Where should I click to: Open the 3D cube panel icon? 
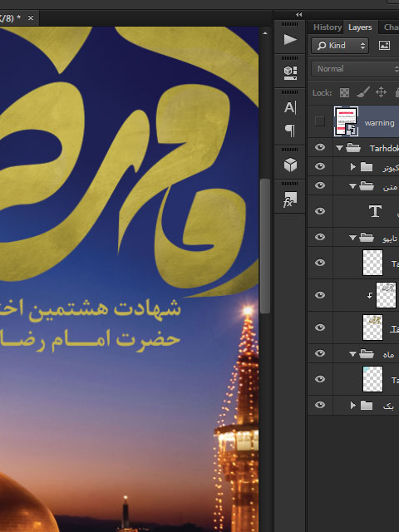point(290,165)
